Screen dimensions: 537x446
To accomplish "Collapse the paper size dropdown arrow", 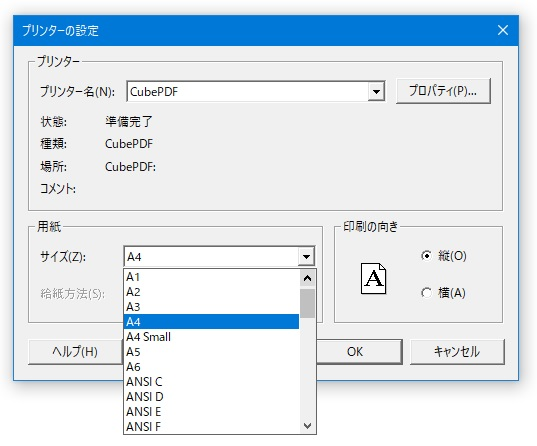I will point(306,256).
